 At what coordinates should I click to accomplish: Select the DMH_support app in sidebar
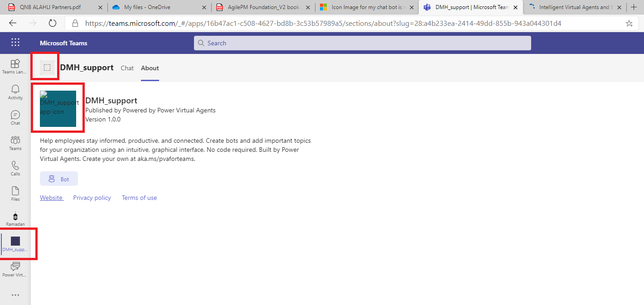click(x=15, y=244)
